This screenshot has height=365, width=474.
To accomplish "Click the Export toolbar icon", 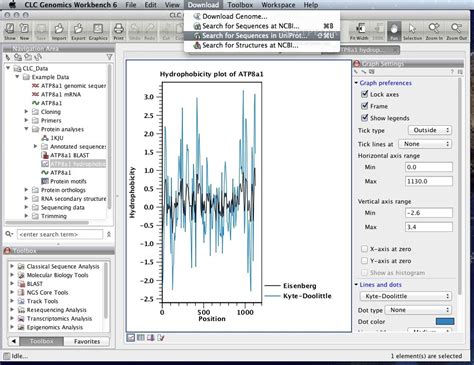I will coord(78,31).
